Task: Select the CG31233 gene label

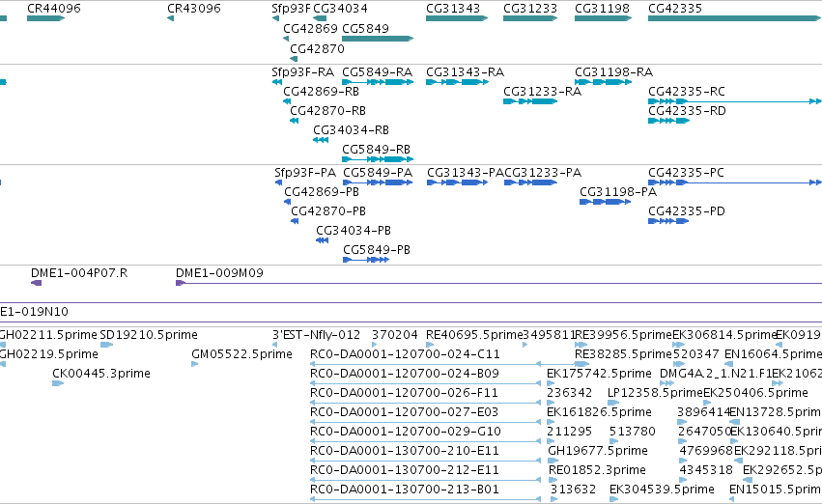Action: click(530, 9)
